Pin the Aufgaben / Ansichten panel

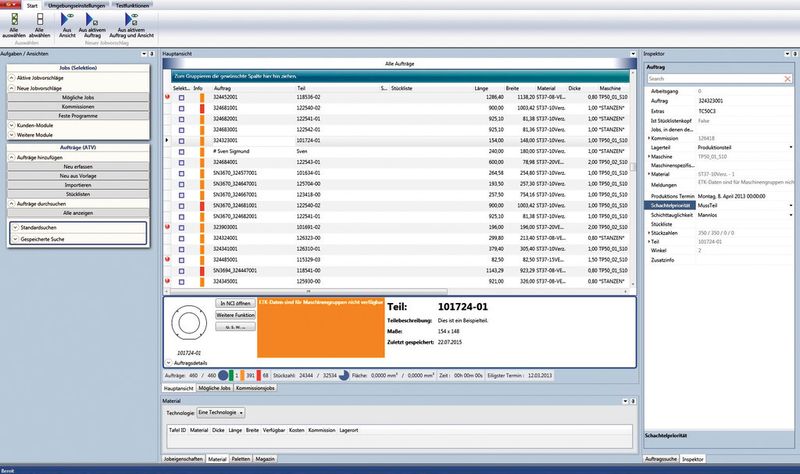(150, 54)
